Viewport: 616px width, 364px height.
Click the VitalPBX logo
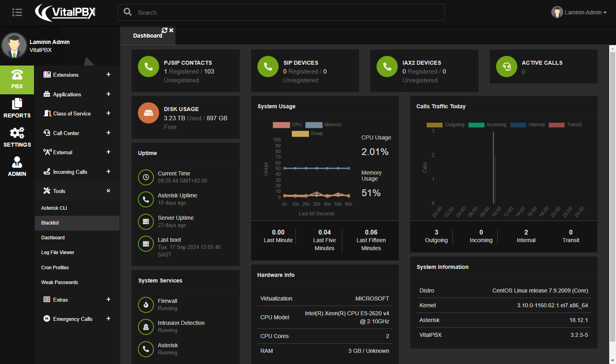click(x=66, y=12)
